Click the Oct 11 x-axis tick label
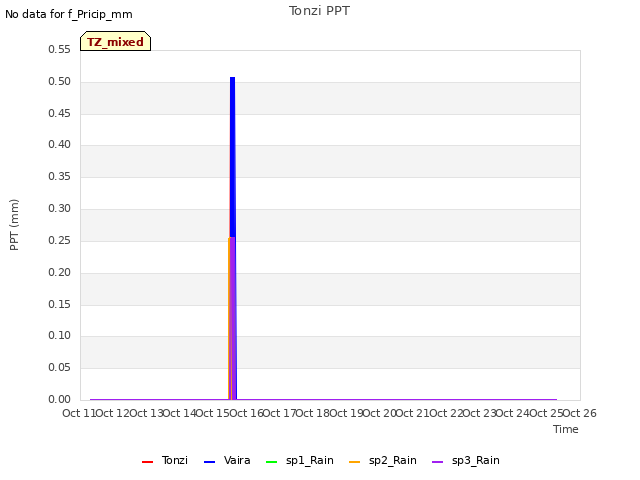Viewport: 640px width, 480px height. pyautogui.click(x=79, y=413)
